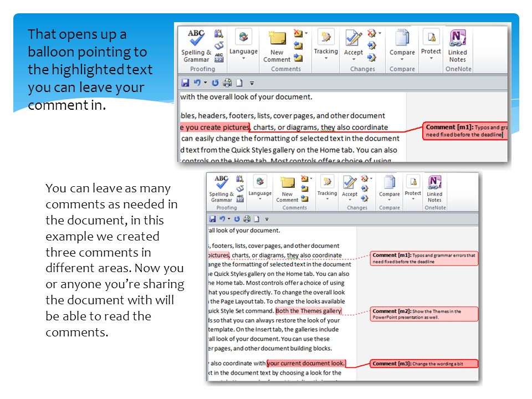532x399 pixels.
Task: Open Delete Comment's dropdown arrow in the top ribbon
Action: tap(306, 33)
